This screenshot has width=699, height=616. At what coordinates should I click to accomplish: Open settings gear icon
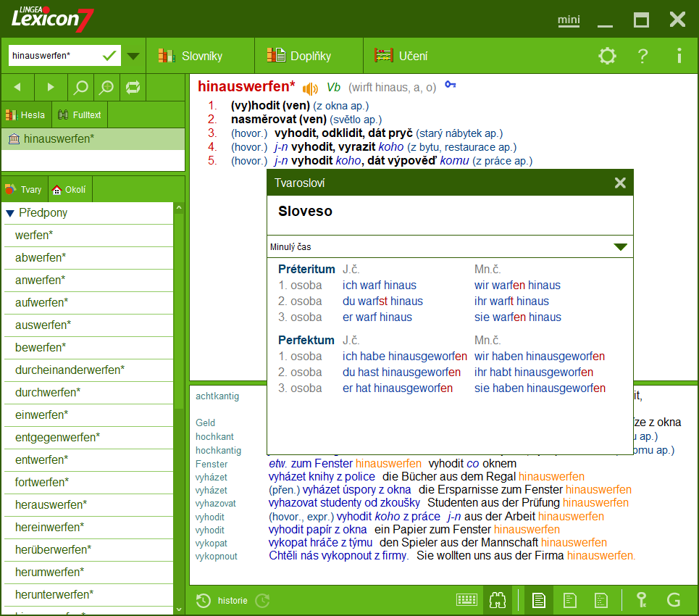point(607,56)
